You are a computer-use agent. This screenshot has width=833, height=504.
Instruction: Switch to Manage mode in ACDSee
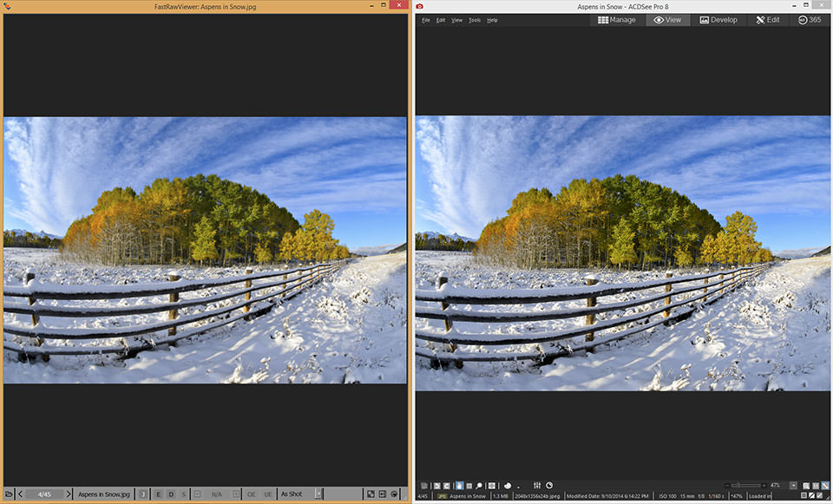pos(617,20)
